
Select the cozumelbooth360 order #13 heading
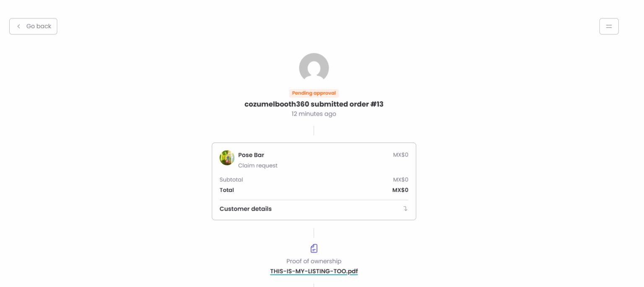coord(314,104)
